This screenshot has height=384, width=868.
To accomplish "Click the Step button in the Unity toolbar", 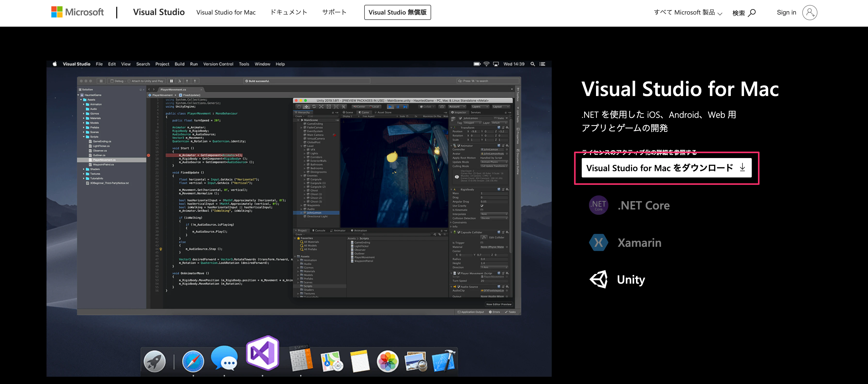I will (405, 107).
